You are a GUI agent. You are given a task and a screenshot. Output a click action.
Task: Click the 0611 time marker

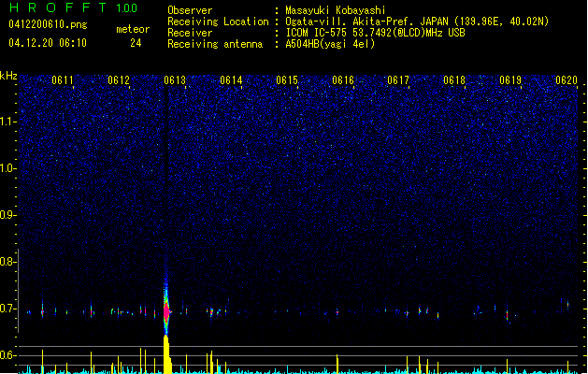63,80
